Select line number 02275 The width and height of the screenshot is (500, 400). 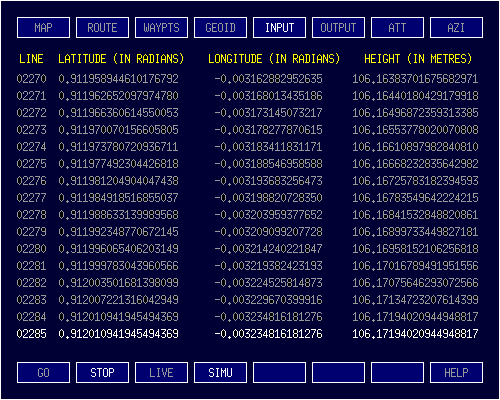31,164
